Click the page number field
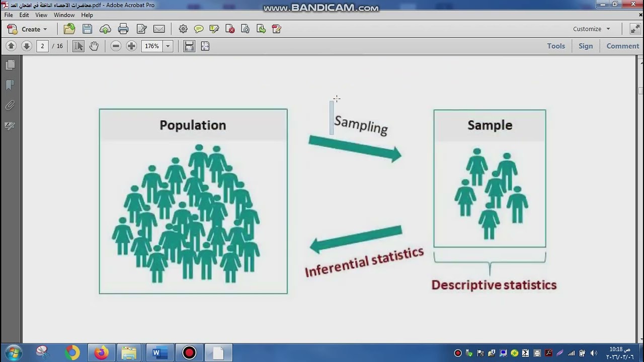The width and height of the screenshot is (644, 362). click(42, 46)
